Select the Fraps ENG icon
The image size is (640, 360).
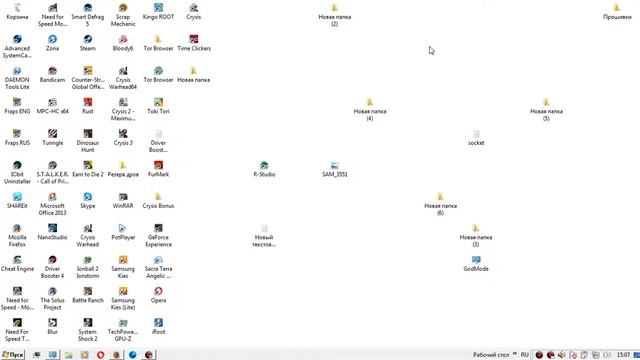[x=17, y=106]
